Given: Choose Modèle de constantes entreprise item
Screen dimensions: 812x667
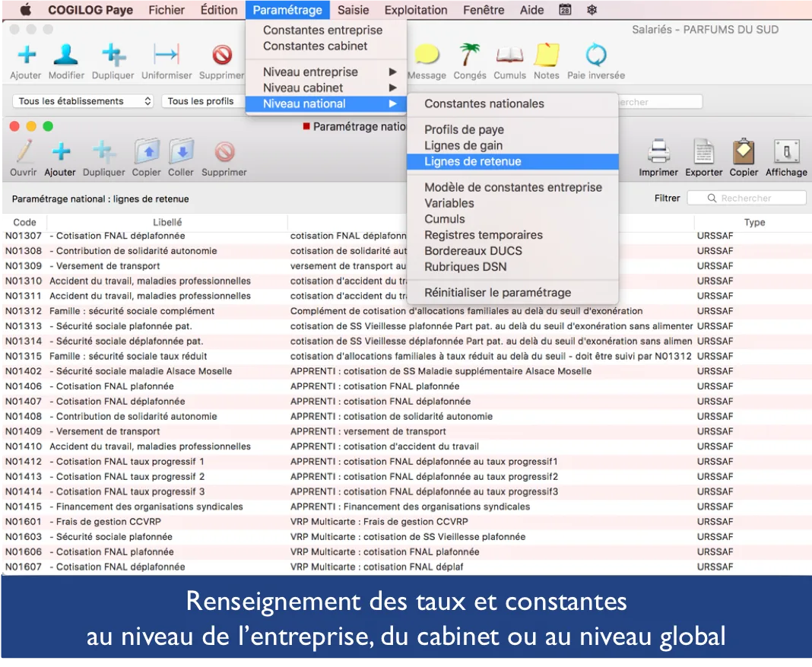Looking at the screenshot, I should [x=512, y=187].
